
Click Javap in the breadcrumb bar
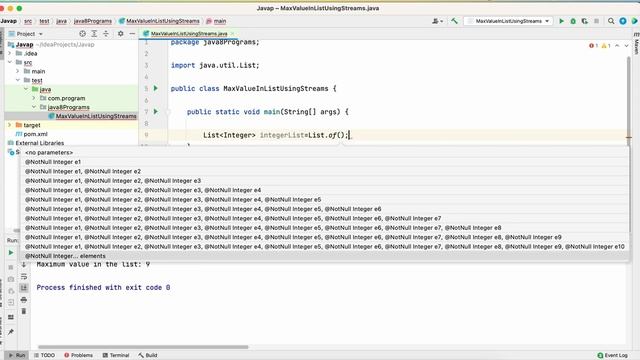9,21
